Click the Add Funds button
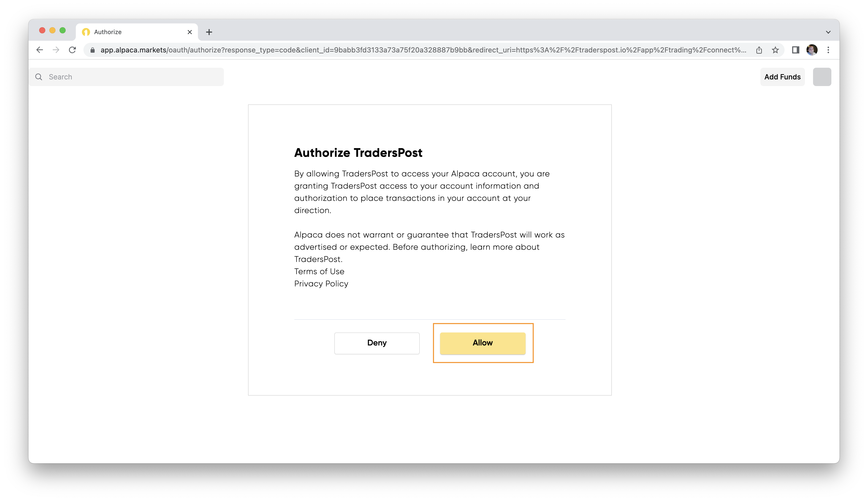Viewport: 868px width, 501px height. (783, 77)
